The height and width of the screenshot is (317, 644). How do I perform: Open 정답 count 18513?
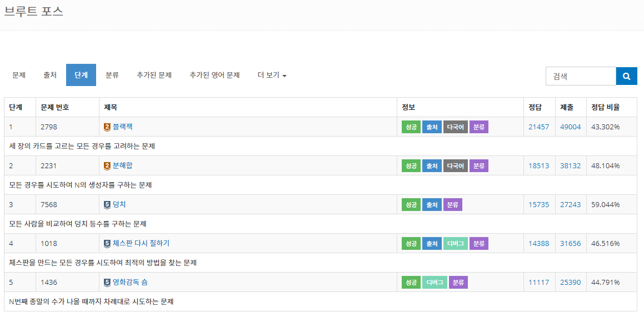[539, 165]
